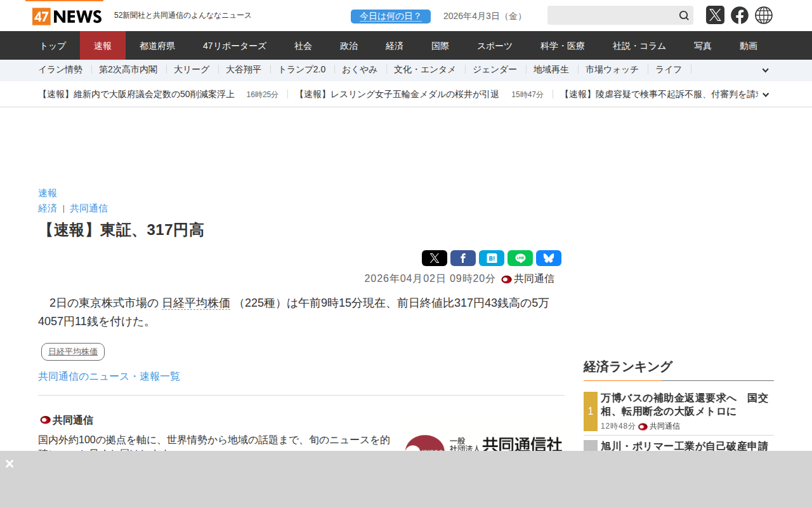The image size is (812, 508).
Task: Open the Facebook header icon
Action: (x=739, y=15)
